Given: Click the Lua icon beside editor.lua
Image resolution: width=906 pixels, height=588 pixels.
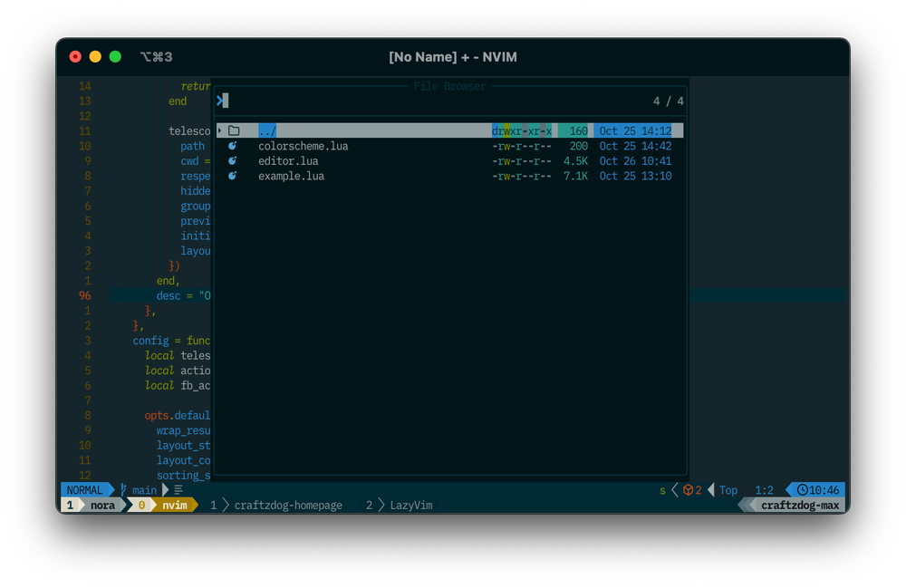Looking at the screenshot, I should coord(232,161).
